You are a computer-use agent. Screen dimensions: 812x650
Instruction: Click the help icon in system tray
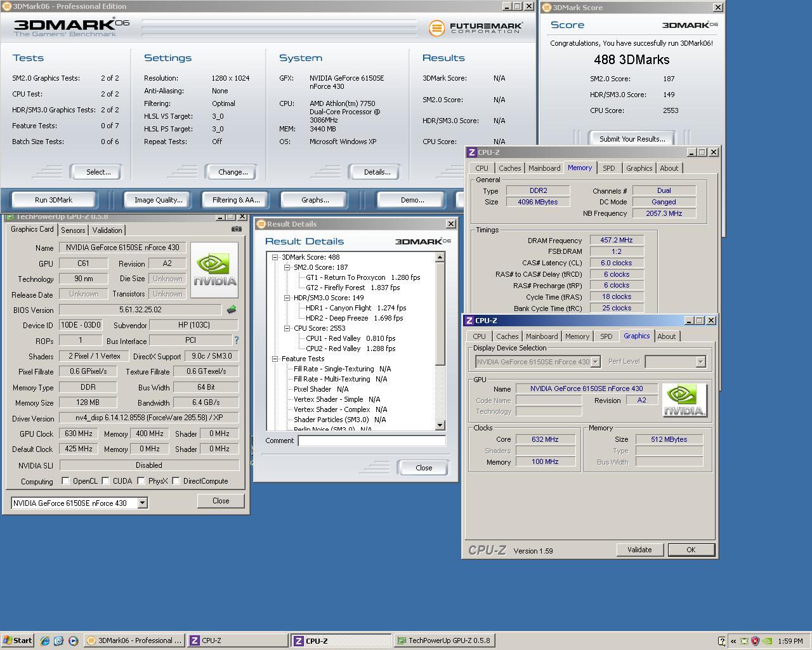coord(721,641)
